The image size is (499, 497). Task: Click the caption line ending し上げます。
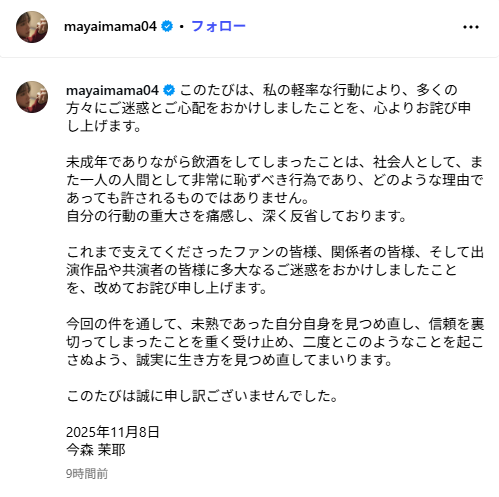(104, 126)
